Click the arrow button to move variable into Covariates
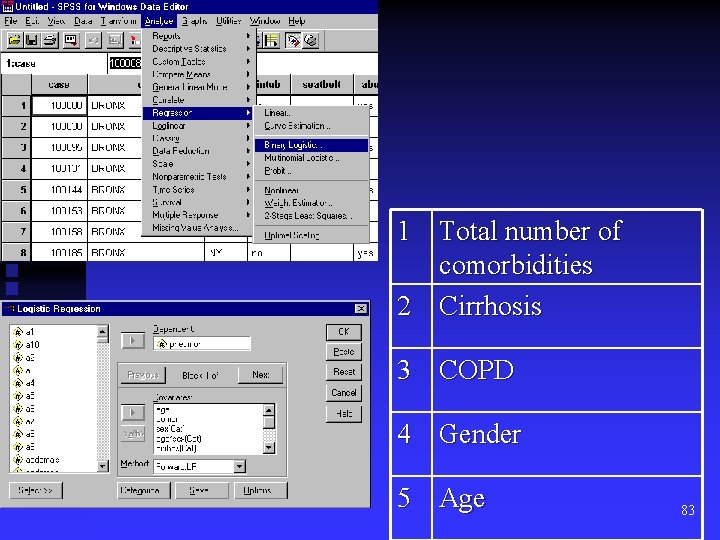 tap(133, 412)
